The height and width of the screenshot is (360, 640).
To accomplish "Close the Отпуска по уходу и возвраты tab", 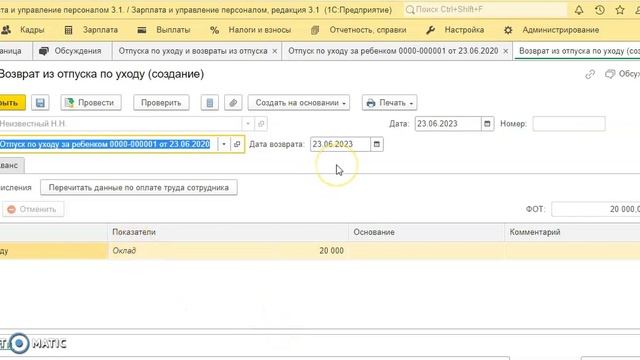I will pos(275,51).
